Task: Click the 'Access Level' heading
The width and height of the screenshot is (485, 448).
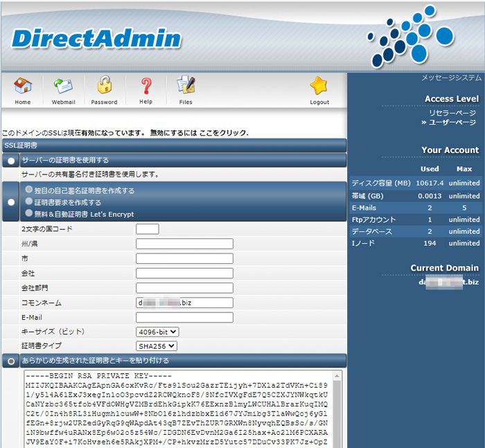Action: [x=452, y=98]
